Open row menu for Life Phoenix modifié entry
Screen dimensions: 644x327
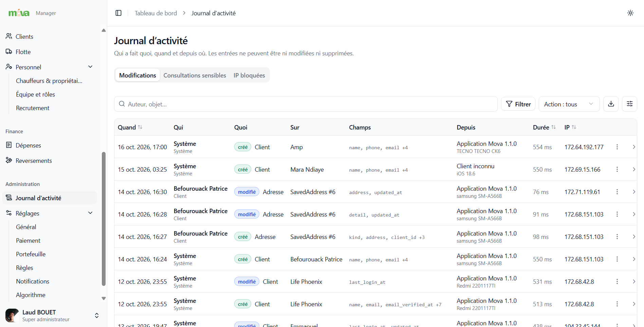[x=617, y=281]
